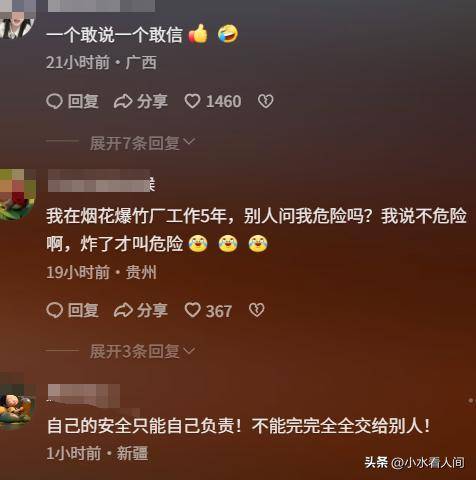Click chevron next to 展开7条回复
Screen dimensions: 476x480
(x=189, y=143)
